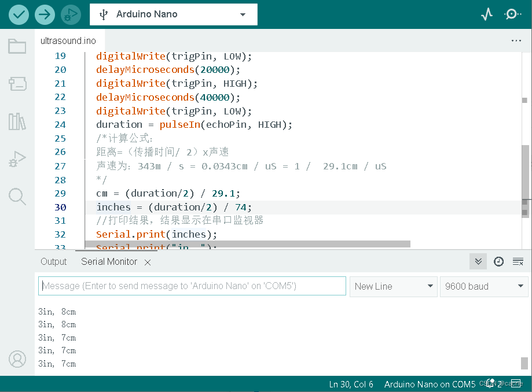532x392 pixels.
Task: Open the Boards Manager sidebar icon
Action: 17,84
